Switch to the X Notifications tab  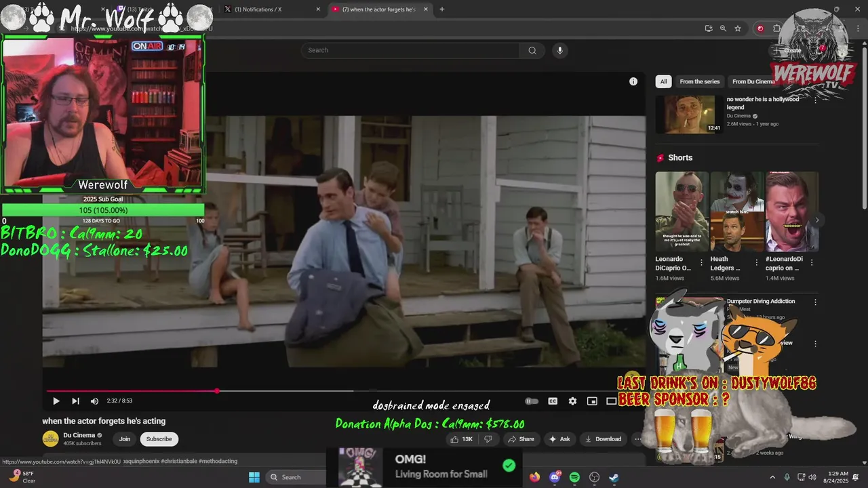coord(271,9)
